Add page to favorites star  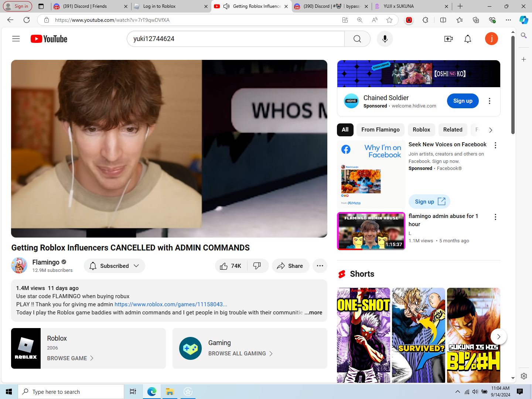(389, 20)
